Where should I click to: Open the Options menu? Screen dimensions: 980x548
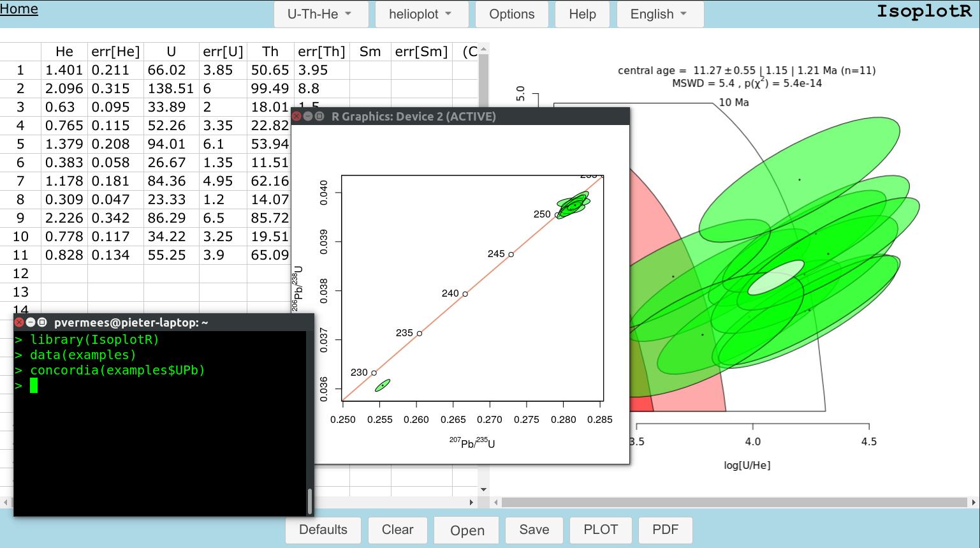(x=511, y=14)
